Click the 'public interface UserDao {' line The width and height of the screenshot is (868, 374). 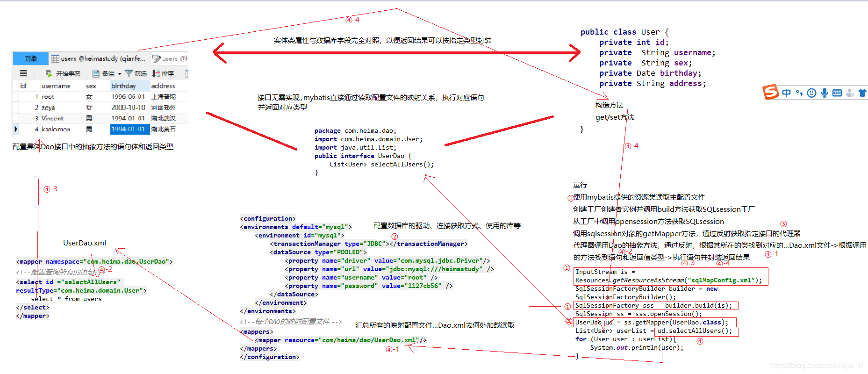pos(363,156)
